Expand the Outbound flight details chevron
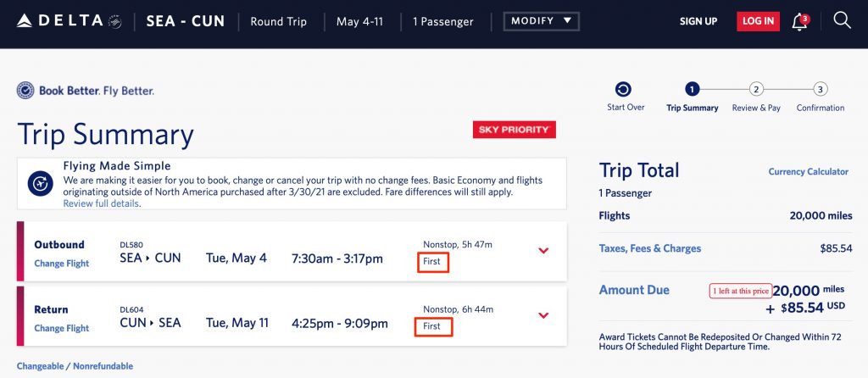The image size is (868, 378). [543, 250]
